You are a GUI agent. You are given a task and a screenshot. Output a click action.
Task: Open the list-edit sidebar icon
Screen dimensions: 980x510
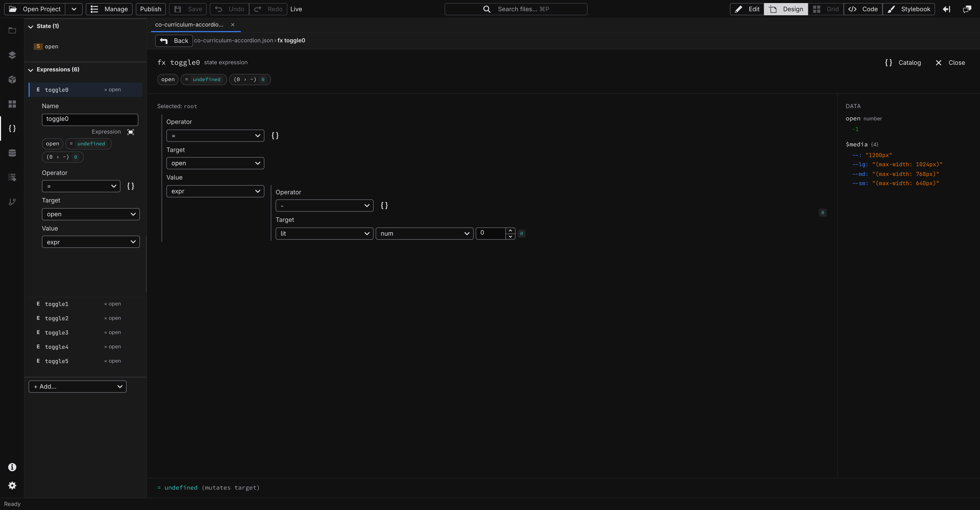coord(12,177)
